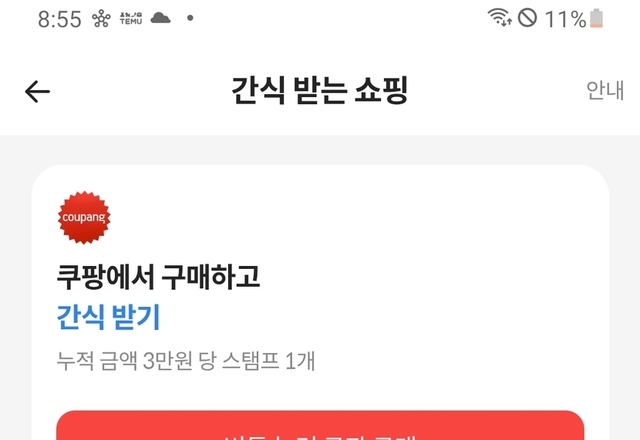Tap the crossed-circle no-signal icon
The width and height of the screenshot is (640, 440).
coord(527,18)
